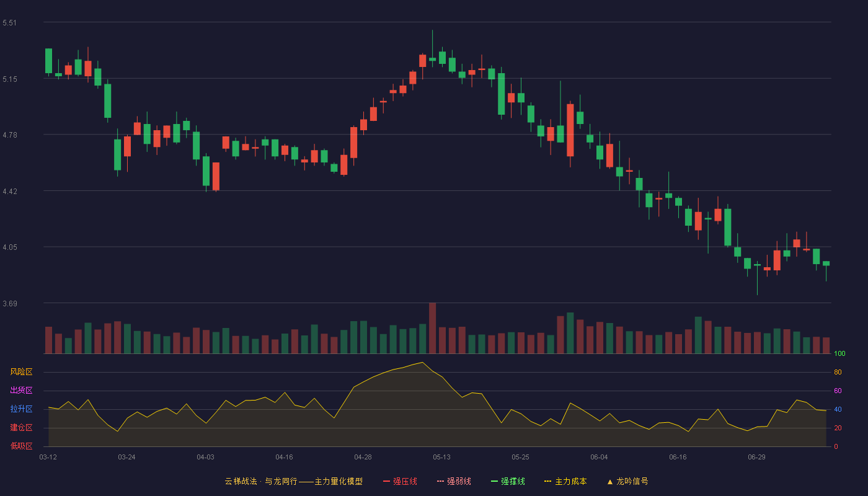The image size is (868, 496).
Task: Toggle the 强撑线 legend series
Action: tap(508, 481)
